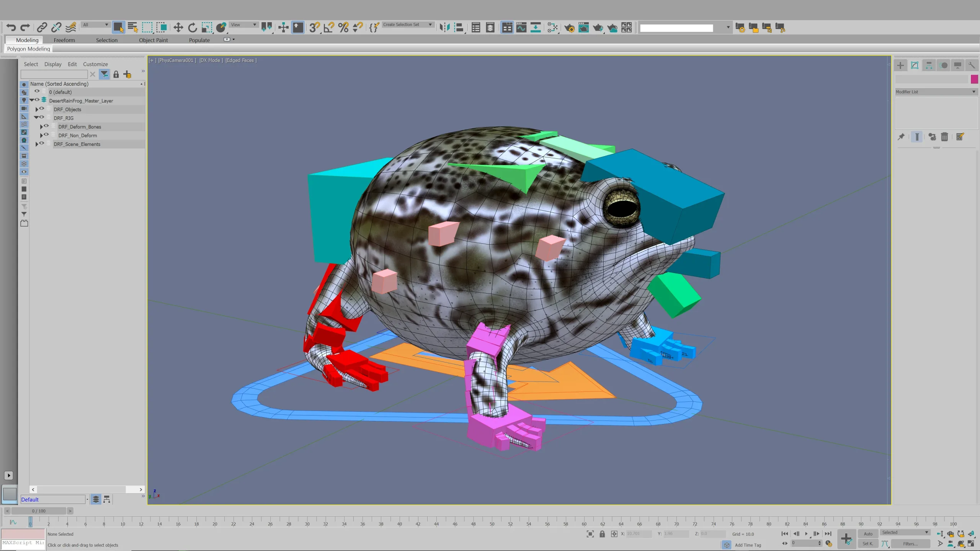980x551 pixels.
Task: Hide the DRF_Non_Deform layer
Action: [46, 135]
